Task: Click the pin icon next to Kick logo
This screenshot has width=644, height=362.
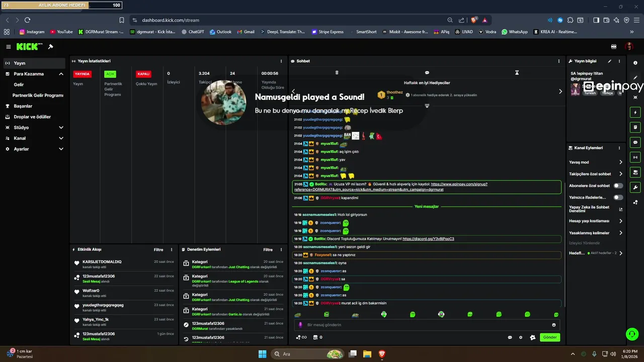Action: [x=50, y=47]
